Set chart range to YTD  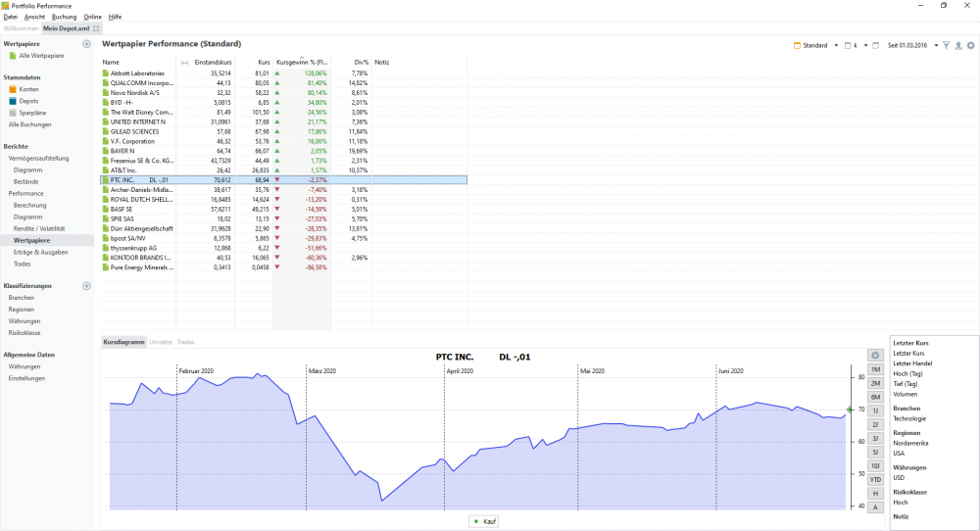coord(875,480)
